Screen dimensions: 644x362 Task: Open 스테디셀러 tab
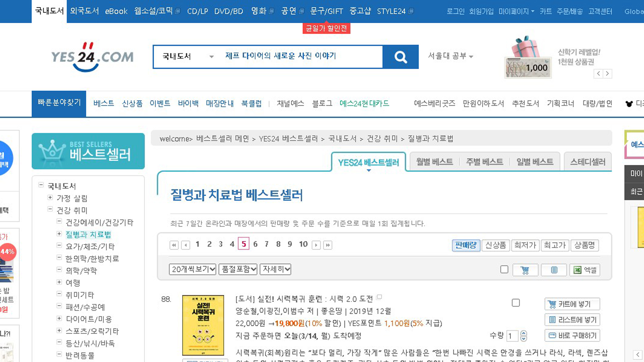tap(588, 162)
